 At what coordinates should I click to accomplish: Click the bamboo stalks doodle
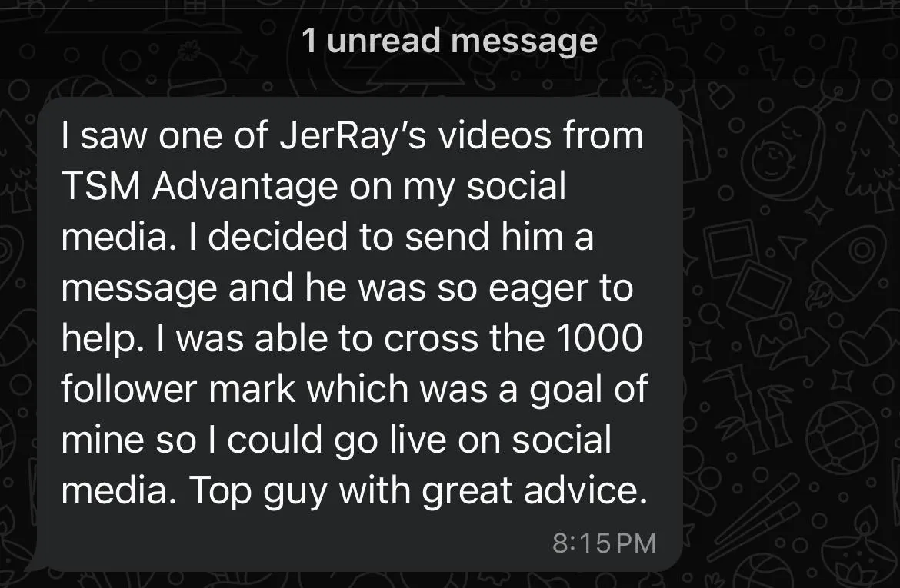(x=748, y=410)
